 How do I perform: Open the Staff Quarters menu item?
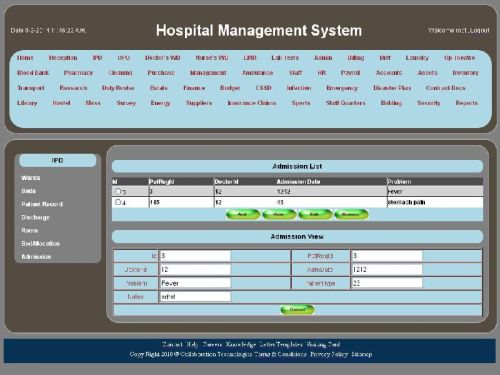point(346,103)
